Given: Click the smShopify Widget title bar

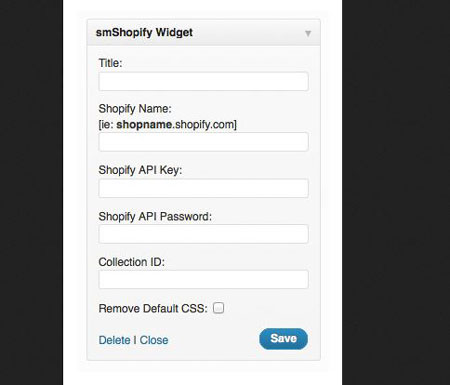Looking at the screenshot, I should coord(204,33).
